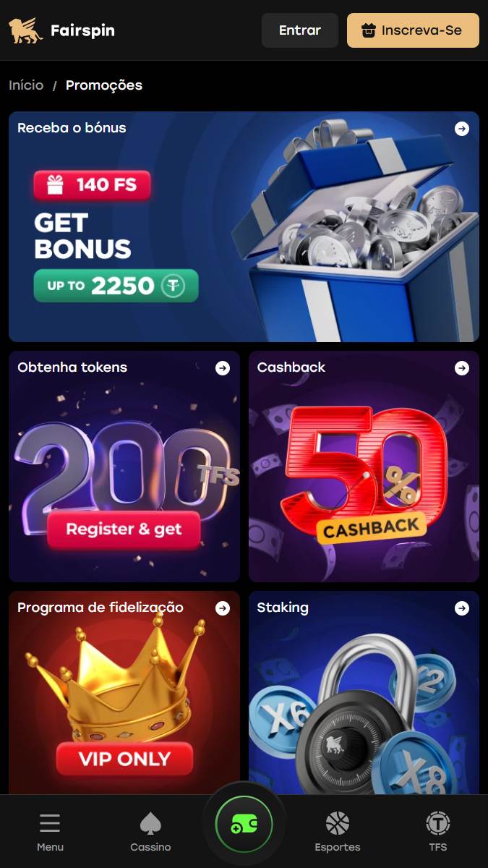Click the Inscreva-Se signup button

pyautogui.click(x=413, y=30)
